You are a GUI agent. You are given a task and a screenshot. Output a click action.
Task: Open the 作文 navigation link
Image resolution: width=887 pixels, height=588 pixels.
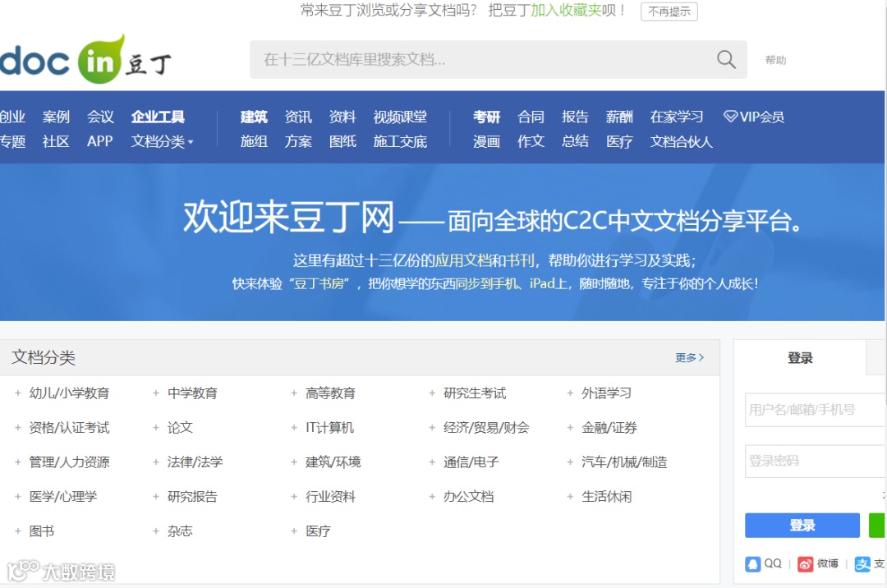coord(531,141)
